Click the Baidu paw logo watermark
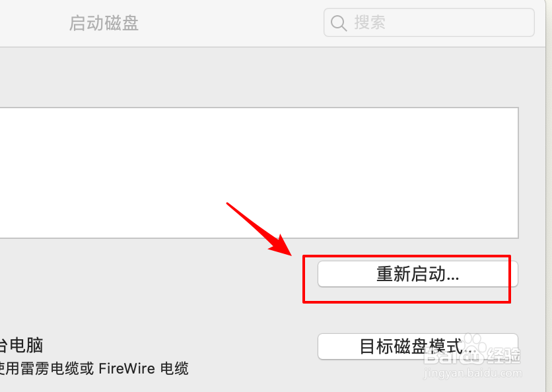 pos(473,343)
